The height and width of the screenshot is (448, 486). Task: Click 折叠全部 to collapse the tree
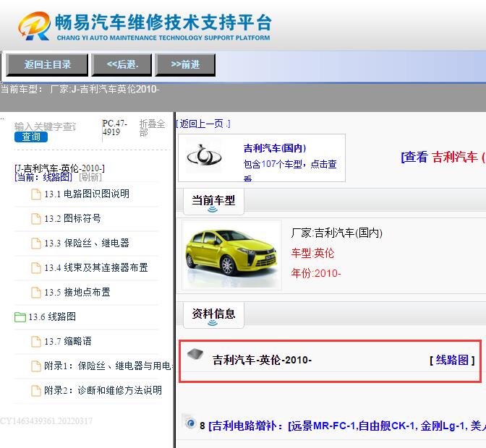pyautogui.click(x=152, y=128)
